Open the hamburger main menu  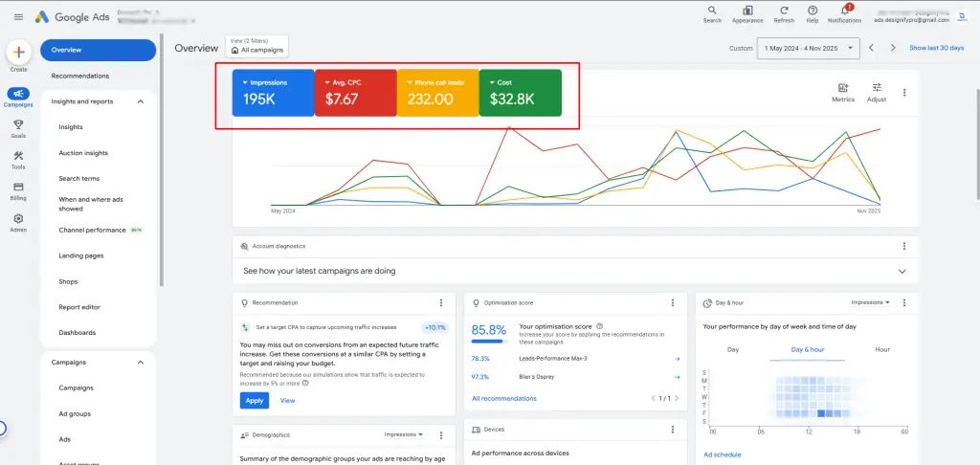coord(19,17)
